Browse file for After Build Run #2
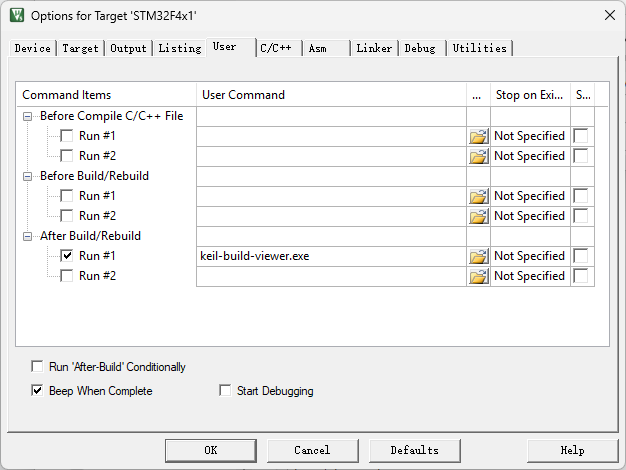The height and width of the screenshot is (470, 626). pos(478,276)
